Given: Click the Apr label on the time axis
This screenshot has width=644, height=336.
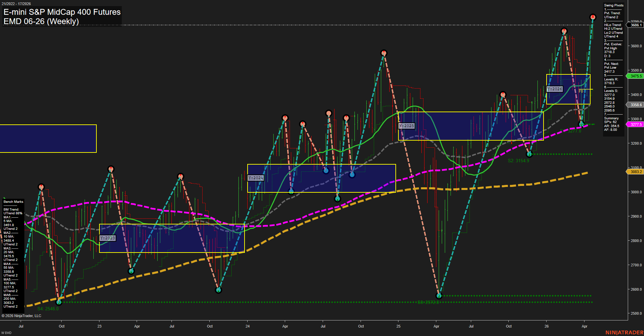Looking at the screenshot, I should click(x=585, y=326).
